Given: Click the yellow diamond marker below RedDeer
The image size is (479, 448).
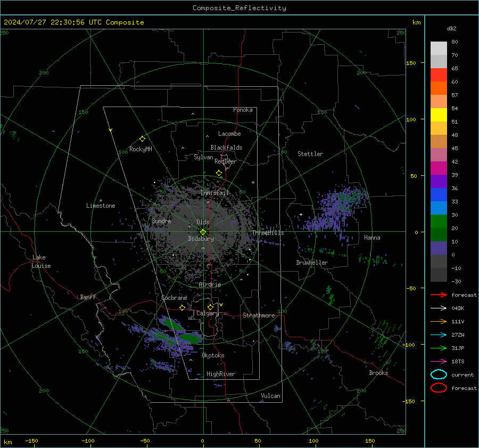Looking at the screenshot, I should click(x=219, y=173).
